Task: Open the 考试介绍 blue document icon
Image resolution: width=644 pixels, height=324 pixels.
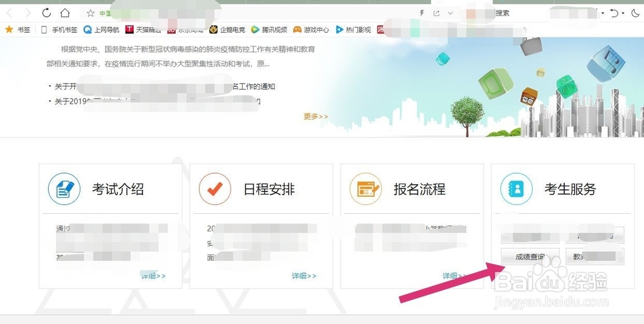Action: 64,189
